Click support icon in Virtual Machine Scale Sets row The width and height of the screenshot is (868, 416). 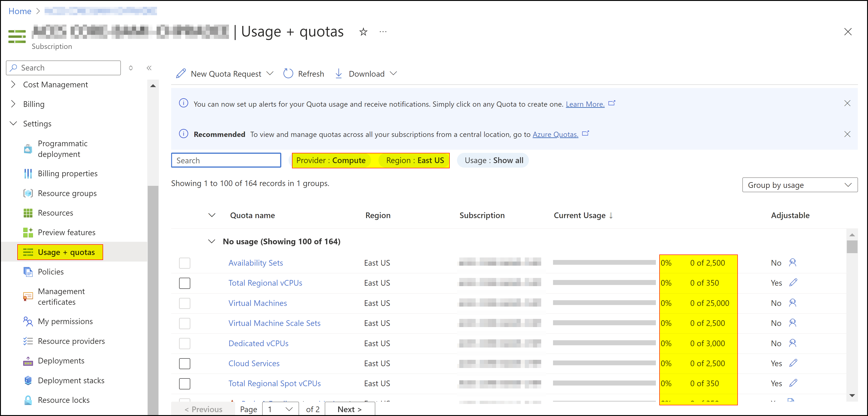pyautogui.click(x=792, y=323)
